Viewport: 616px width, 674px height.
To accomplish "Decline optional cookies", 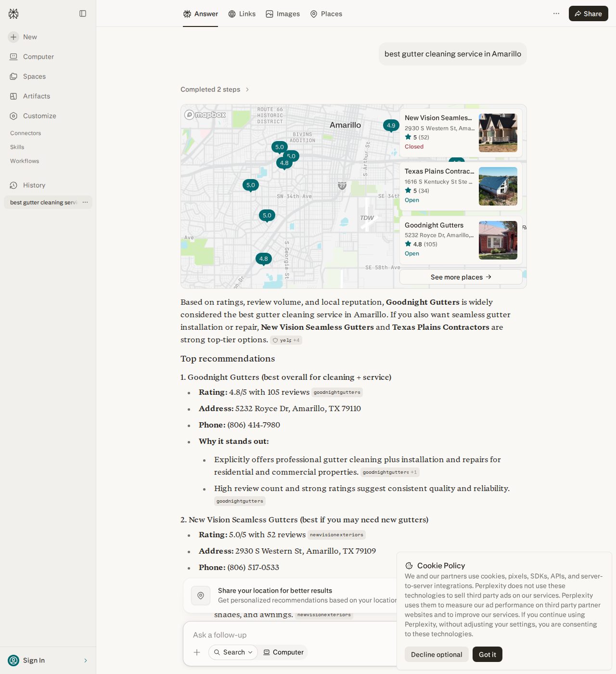I will pyautogui.click(x=436, y=654).
